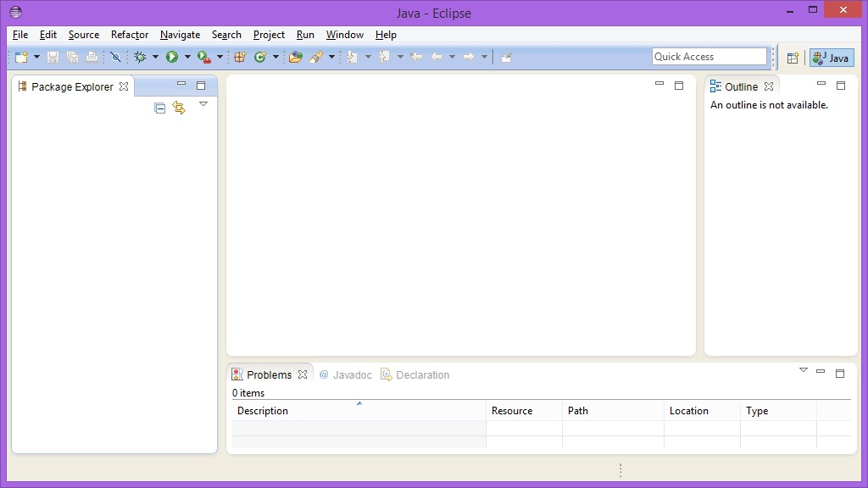Select the Java perspective button
The image size is (868, 488).
tap(832, 58)
